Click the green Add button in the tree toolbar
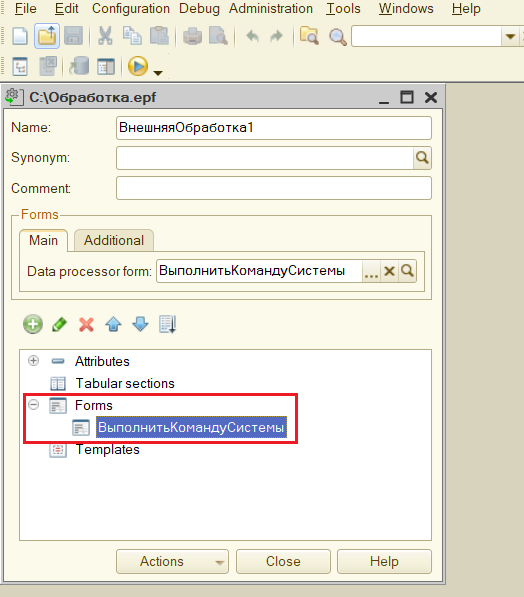The image size is (524, 597). (x=33, y=324)
